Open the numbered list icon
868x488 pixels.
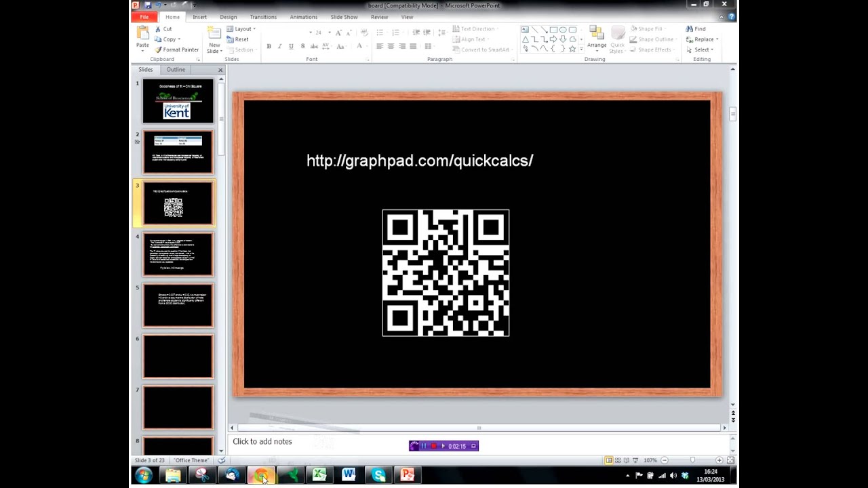397,32
